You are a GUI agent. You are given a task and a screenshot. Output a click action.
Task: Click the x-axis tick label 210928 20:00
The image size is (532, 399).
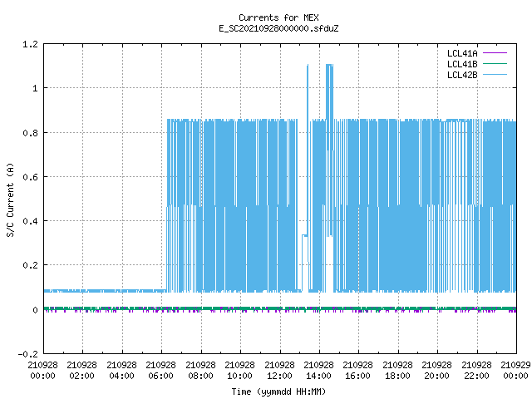(436, 371)
